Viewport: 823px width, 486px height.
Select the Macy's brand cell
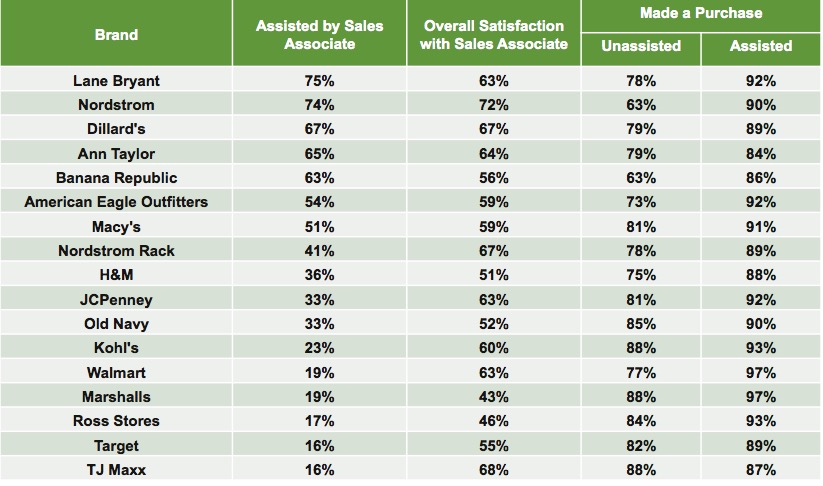pos(116,227)
